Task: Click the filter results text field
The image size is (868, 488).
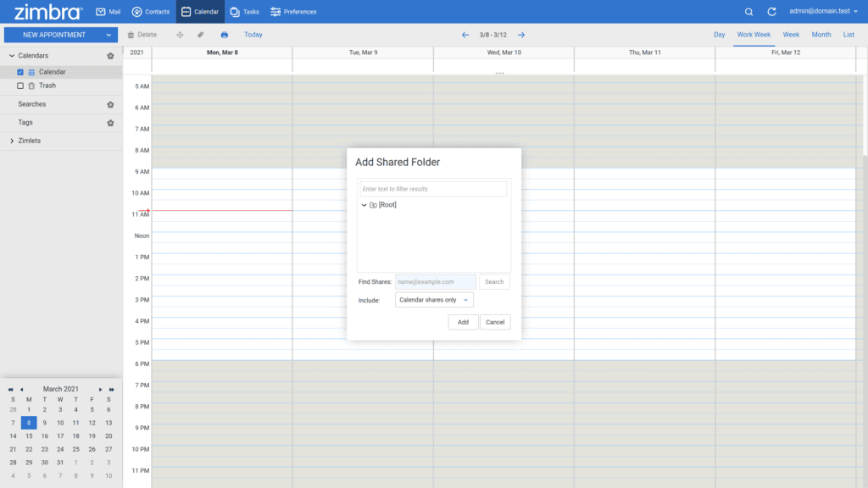Action: tap(433, 189)
